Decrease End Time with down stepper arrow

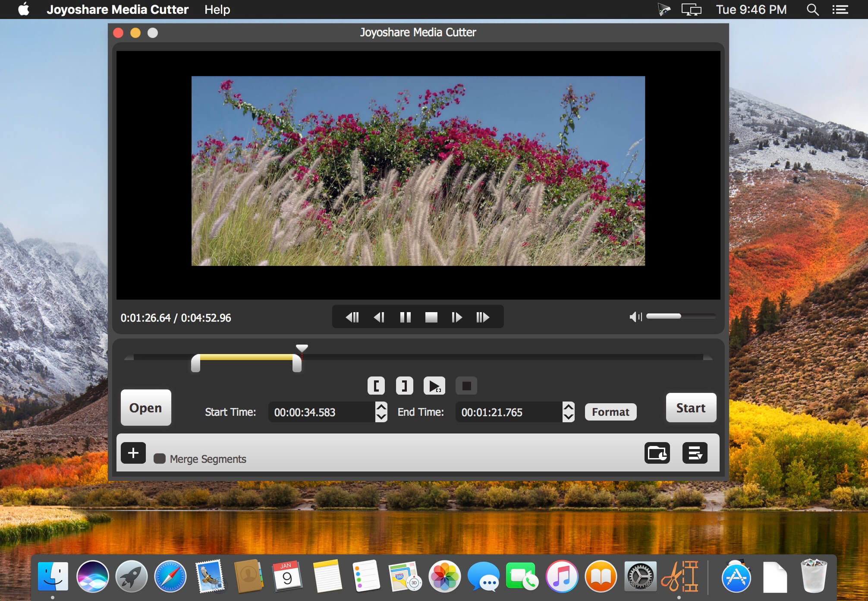(x=569, y=417)
